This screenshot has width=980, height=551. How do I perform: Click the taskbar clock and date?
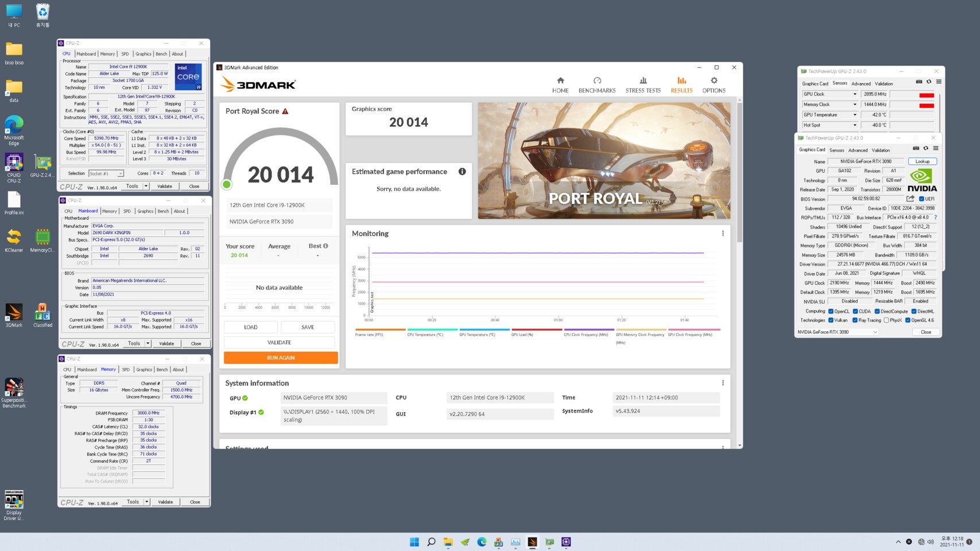952,542
